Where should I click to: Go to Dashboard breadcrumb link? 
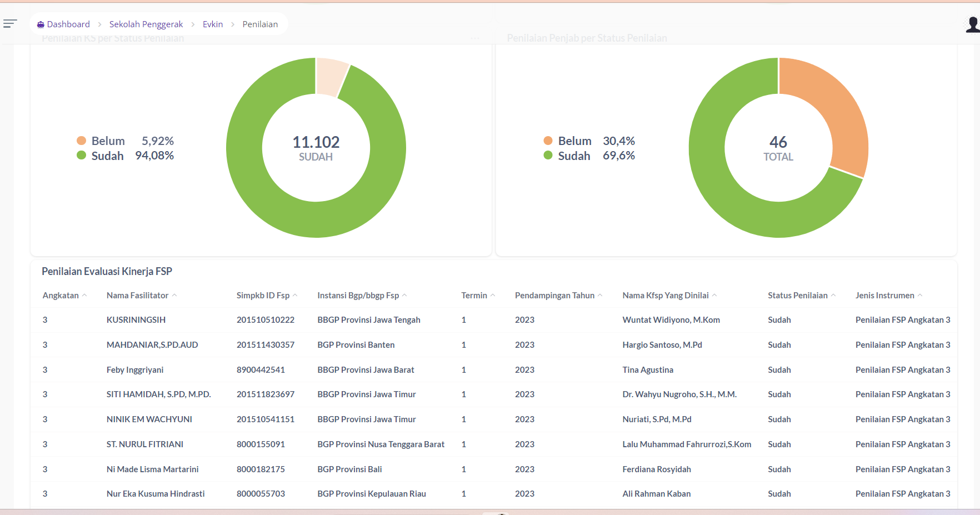(68, 24)
